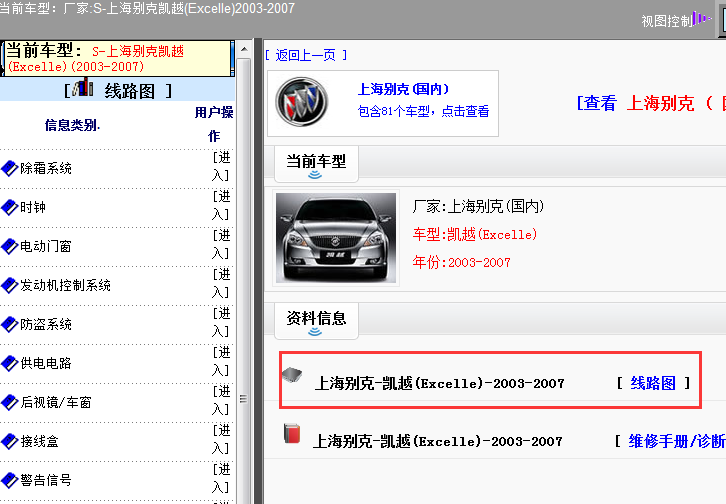Click the purple 视图控制 indicator icon

click(x=701, y=19)
